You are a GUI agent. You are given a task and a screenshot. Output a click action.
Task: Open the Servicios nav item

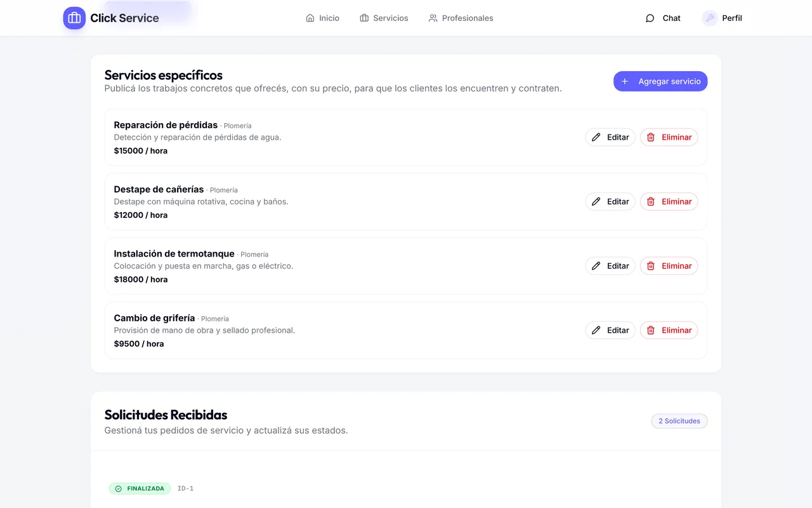[x=384, y=18]
